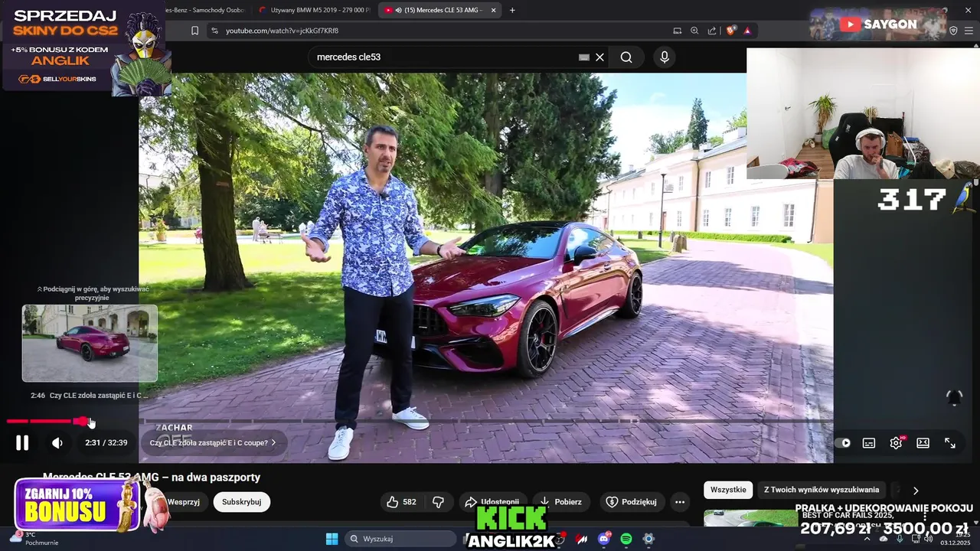
Task: Enter fullscreen mode in the player
Action: coord(950,442)
